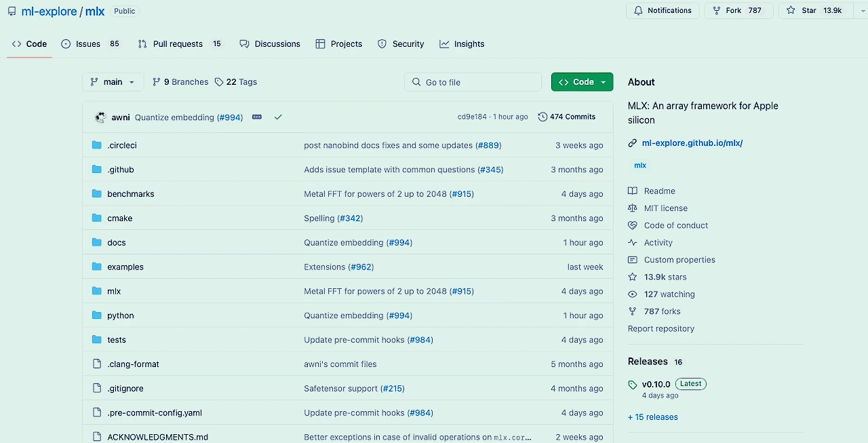Click the green commit status checkmark
The image size is (868, 443).
tap(278, 117)
